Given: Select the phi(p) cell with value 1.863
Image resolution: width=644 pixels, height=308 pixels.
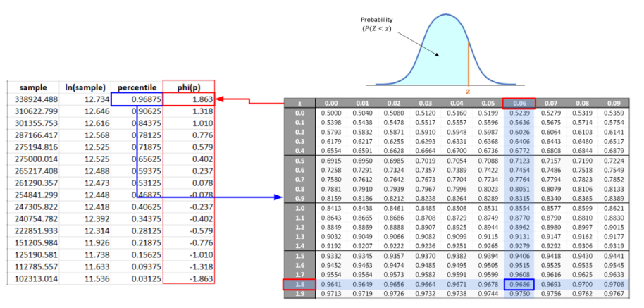Looking at the screenshot, I should (188, 99).
